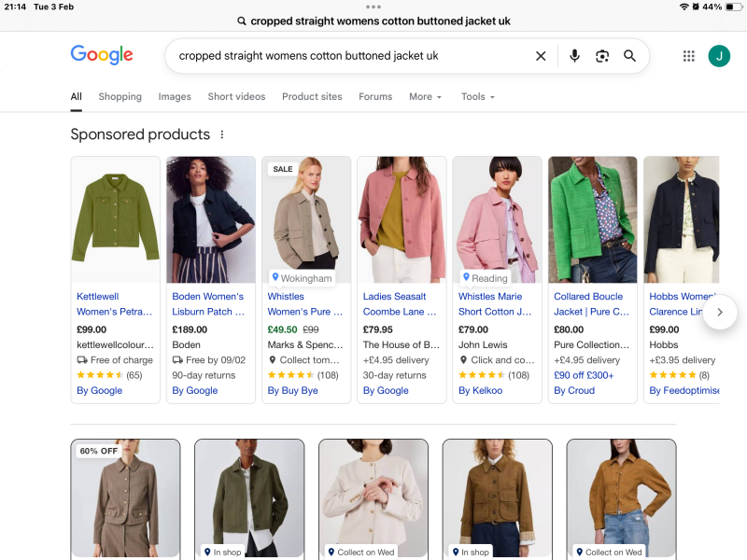Tap the Safari address bar search icon
The height and width of the screenshot is (560, 747).
tap(242, 21)
